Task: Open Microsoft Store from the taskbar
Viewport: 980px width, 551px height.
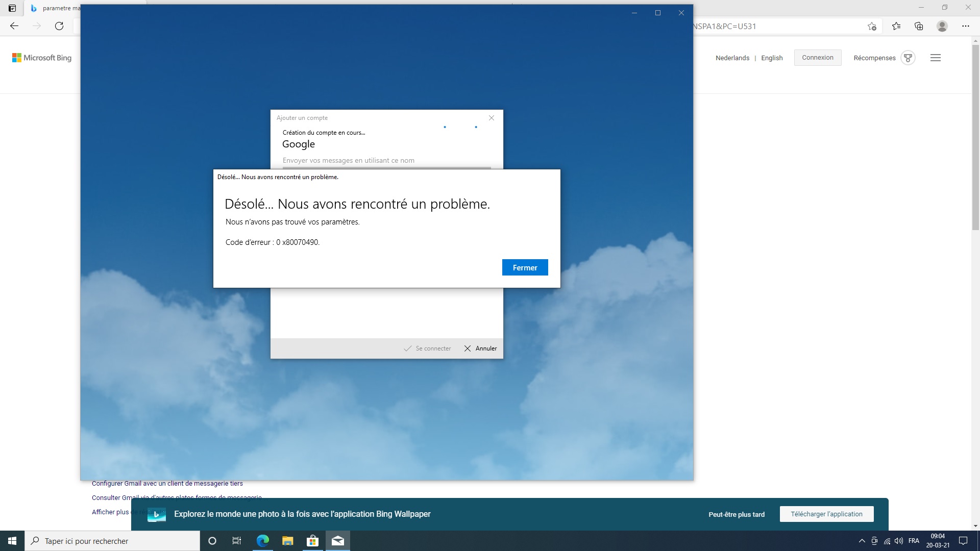Action: 312,541
